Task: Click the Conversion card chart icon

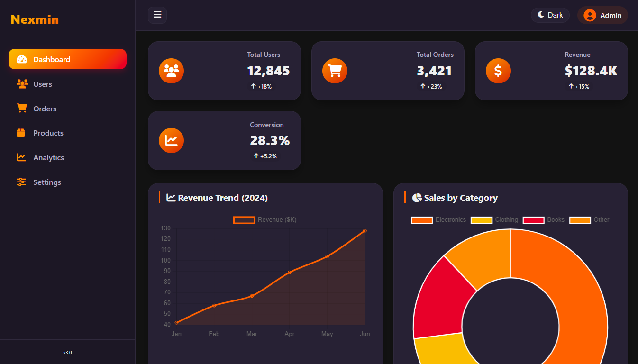Action: click(x=171, y=140)
